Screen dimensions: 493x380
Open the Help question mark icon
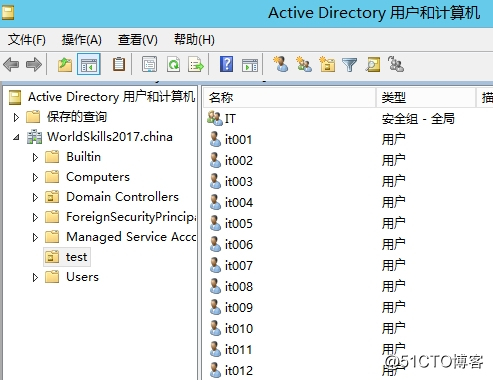click(x=226, y=64)
